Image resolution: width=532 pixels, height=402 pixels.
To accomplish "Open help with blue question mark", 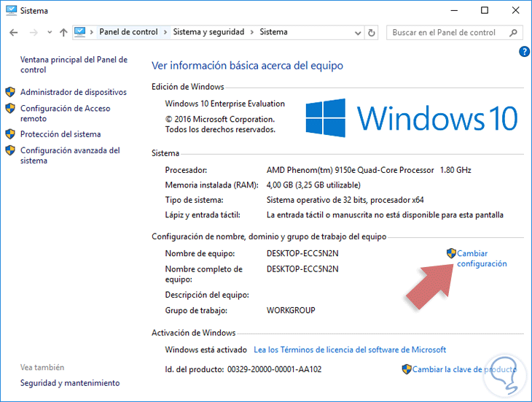I will 524,52.
